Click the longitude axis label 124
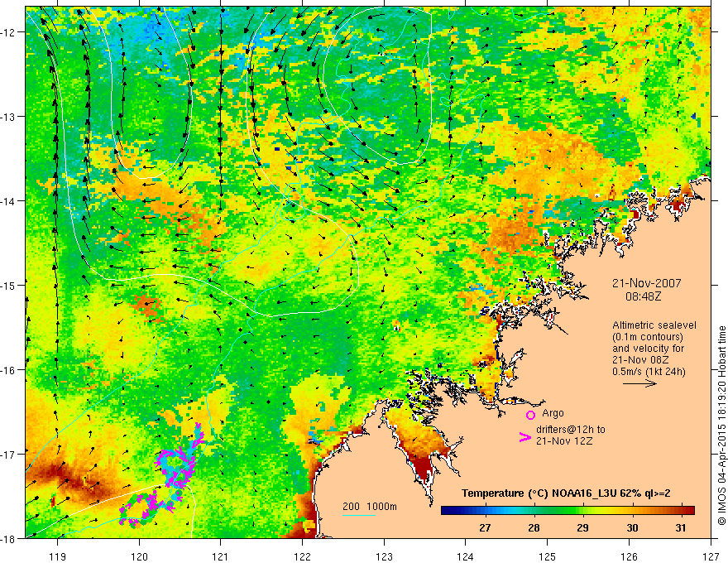This screenshot has height=563, width=728. coord(466,556)
